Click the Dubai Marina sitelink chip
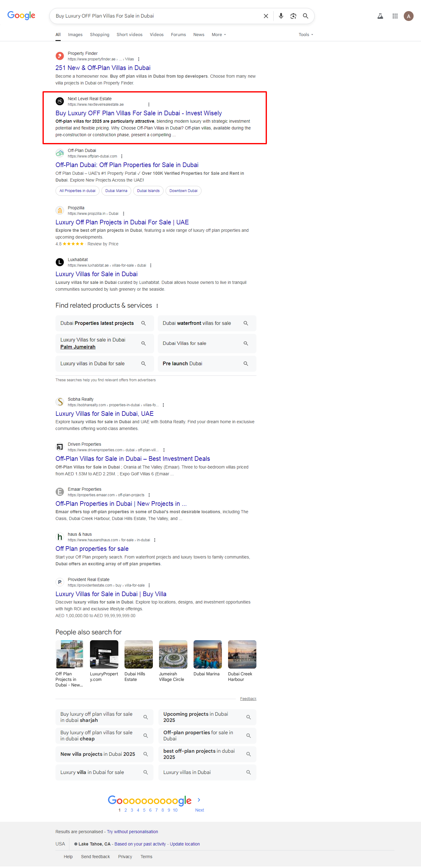 pyautogui.click(x=116, y=191)
